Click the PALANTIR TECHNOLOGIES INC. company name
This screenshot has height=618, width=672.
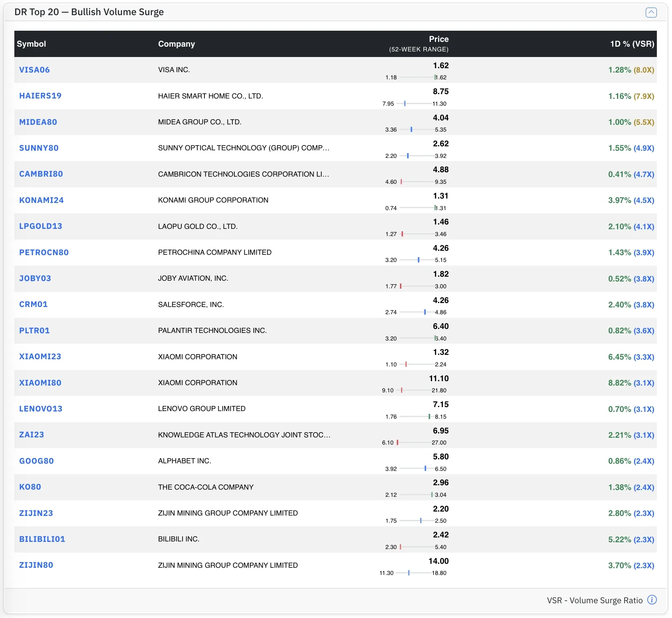pyautogui.click(x=212, y=331)
